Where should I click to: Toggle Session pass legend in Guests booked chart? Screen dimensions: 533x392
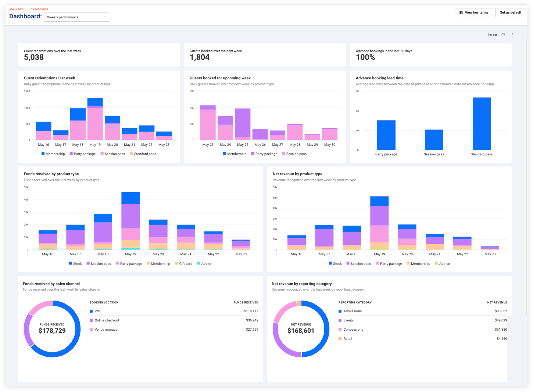(x=294, y=154)
